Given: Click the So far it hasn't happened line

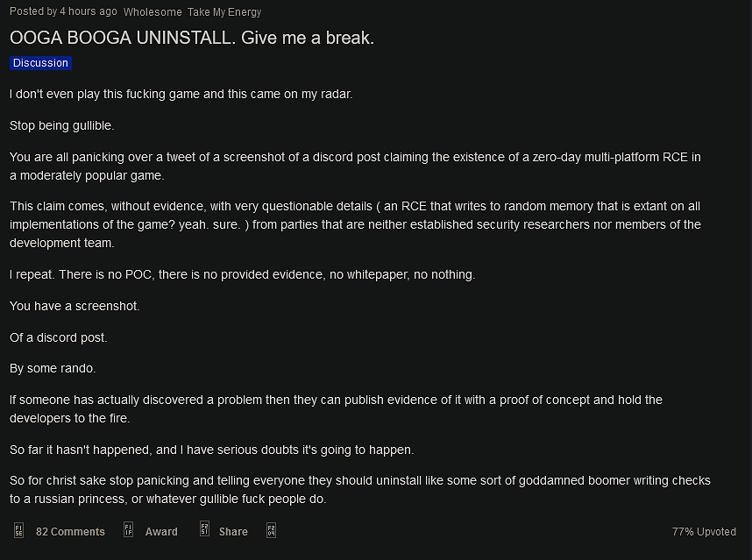Looking at the screenshot, I should (x=211, y=450).
